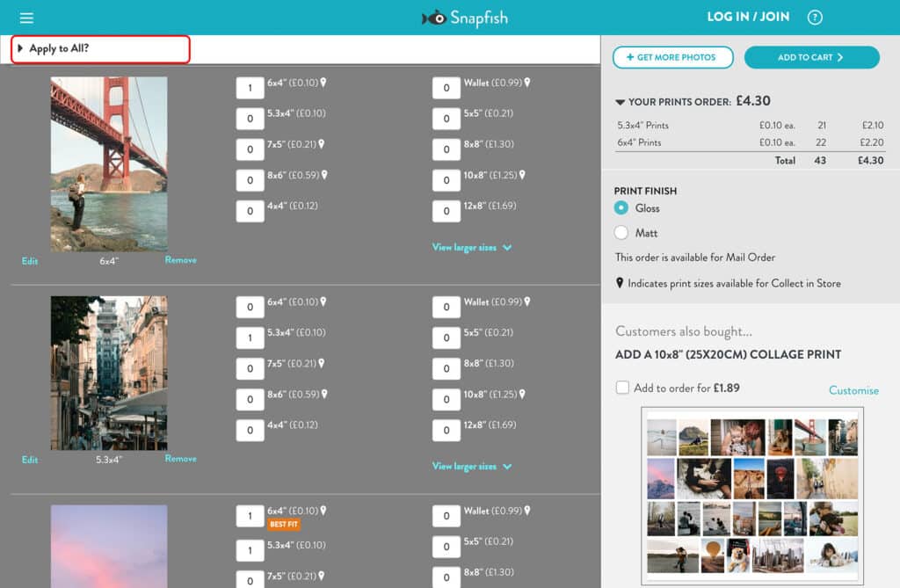The image size is (900, 588).
Task: Click store pin beside first photo's 6x4" size
Action: tap(323, 83)
